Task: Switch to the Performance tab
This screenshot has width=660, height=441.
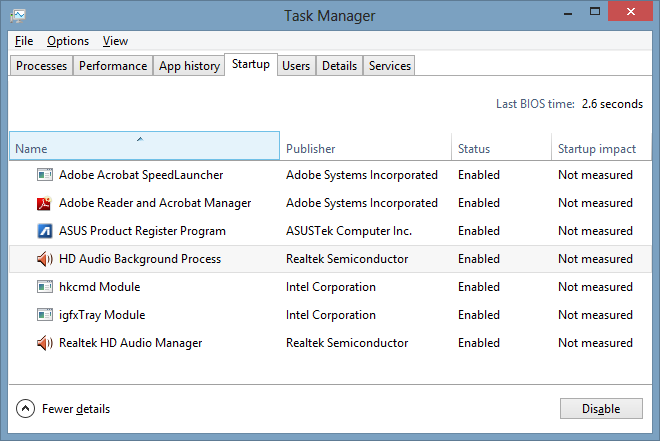Action: 113,66
